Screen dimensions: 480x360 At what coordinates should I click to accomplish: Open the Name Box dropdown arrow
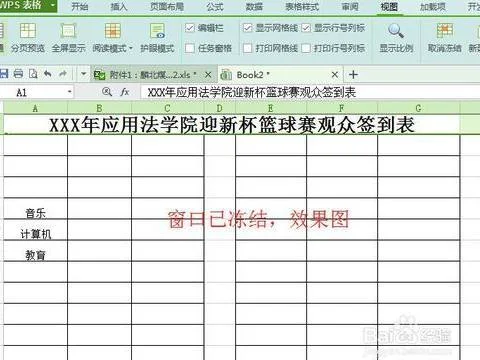tap(69, 92)
